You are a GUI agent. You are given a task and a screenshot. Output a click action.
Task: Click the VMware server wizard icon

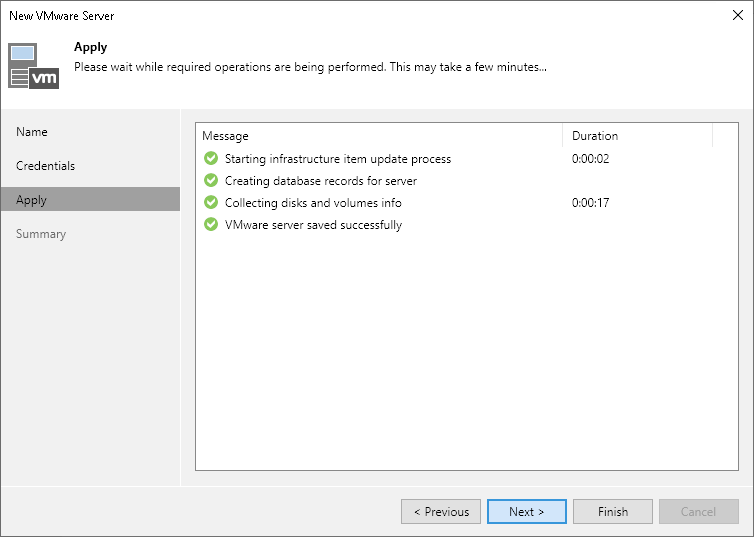click(x=34, y=66)
